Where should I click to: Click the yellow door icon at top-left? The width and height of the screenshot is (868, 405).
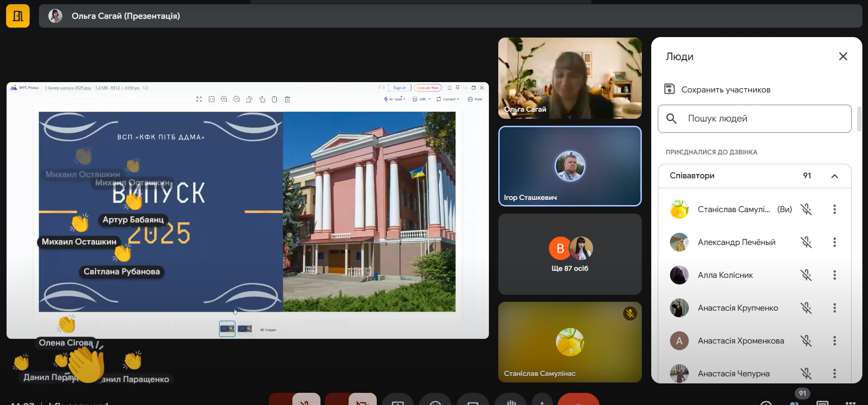18,16
